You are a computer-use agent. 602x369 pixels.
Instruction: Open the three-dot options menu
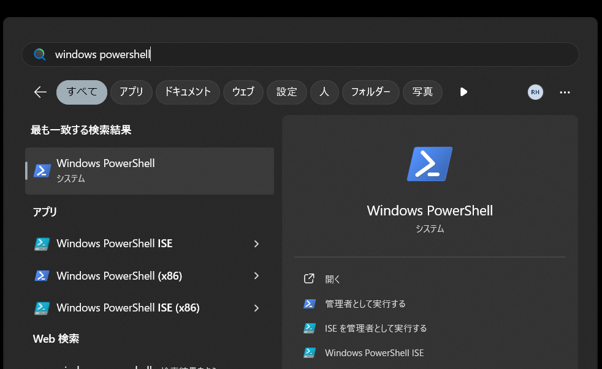[x=564, y=93]
